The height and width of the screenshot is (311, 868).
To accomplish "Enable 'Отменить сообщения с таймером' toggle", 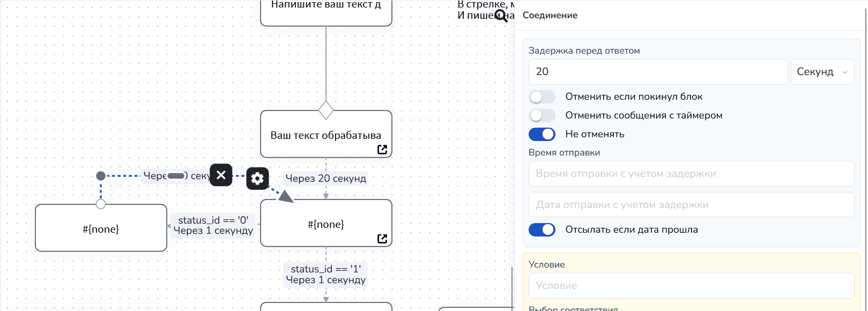I will pos(542,115).
